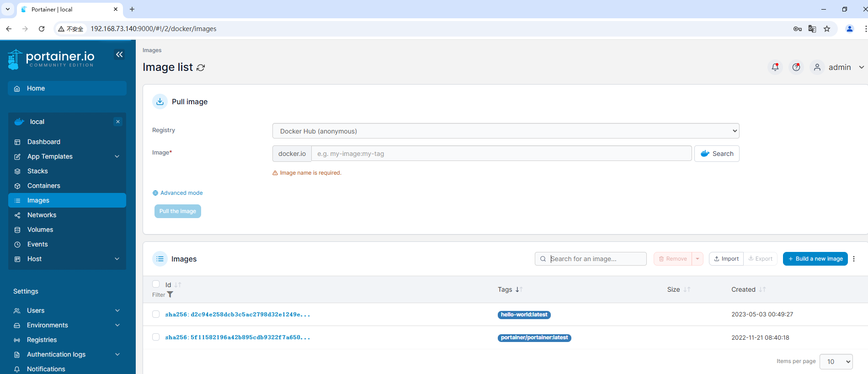
Task: Sort images by Created arrows
Action: tap(762, 289)
